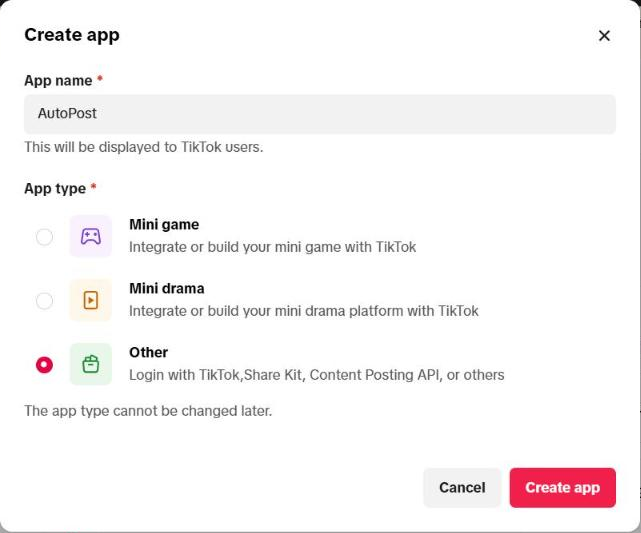Select the Mini drama radio button
Screen dimensions: 641x533
point(44,301)
